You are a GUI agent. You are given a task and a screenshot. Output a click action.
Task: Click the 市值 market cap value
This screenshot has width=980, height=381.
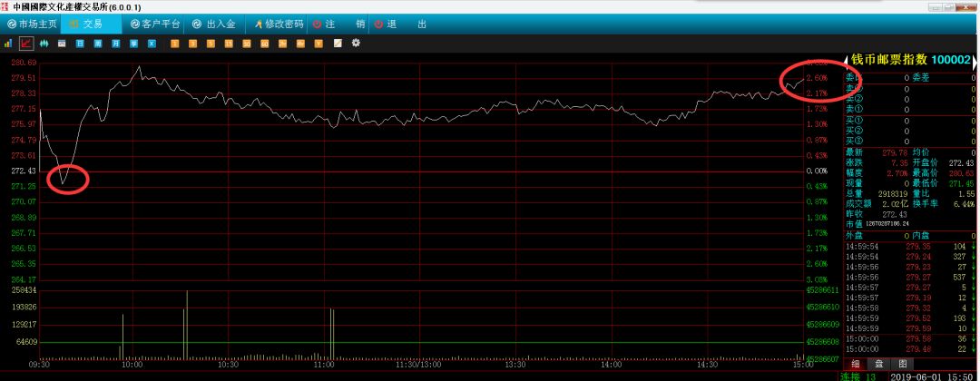coord(887,223)
